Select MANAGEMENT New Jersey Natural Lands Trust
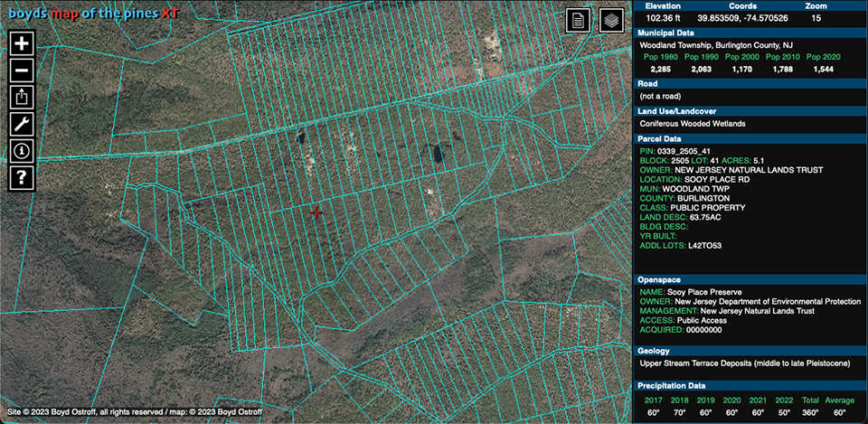 pyautogui.click(x=727, y=311)
